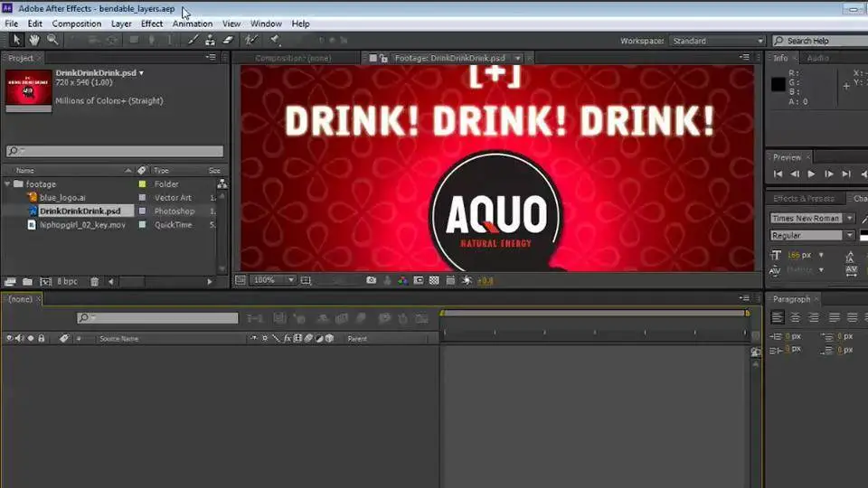
Task: Open the Regular font style dropdown
Action: click(x=849, y=235)
